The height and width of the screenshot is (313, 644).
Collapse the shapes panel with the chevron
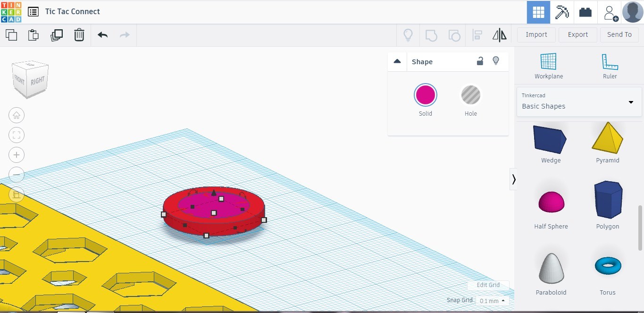513,179
